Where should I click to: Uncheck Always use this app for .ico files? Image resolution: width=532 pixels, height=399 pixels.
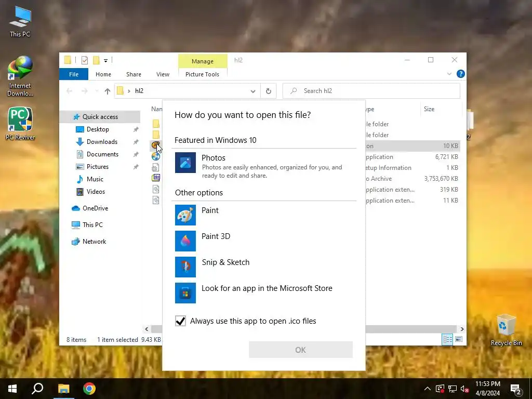click(x=180, y=321)
